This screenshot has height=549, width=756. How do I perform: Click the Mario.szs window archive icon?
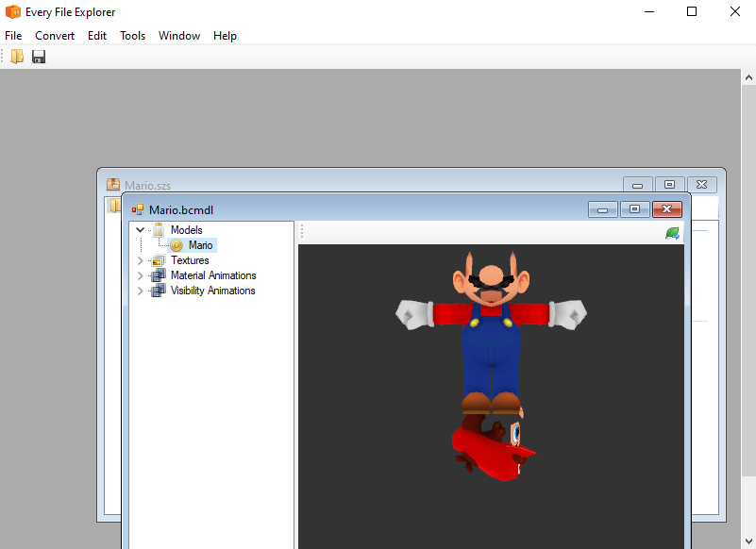[113, 184]
